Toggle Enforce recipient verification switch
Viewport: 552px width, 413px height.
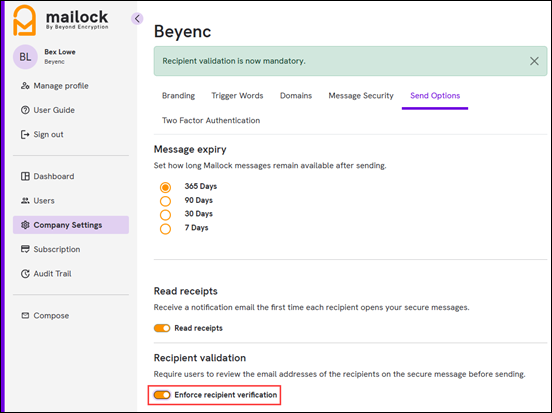tap(162, 395)
